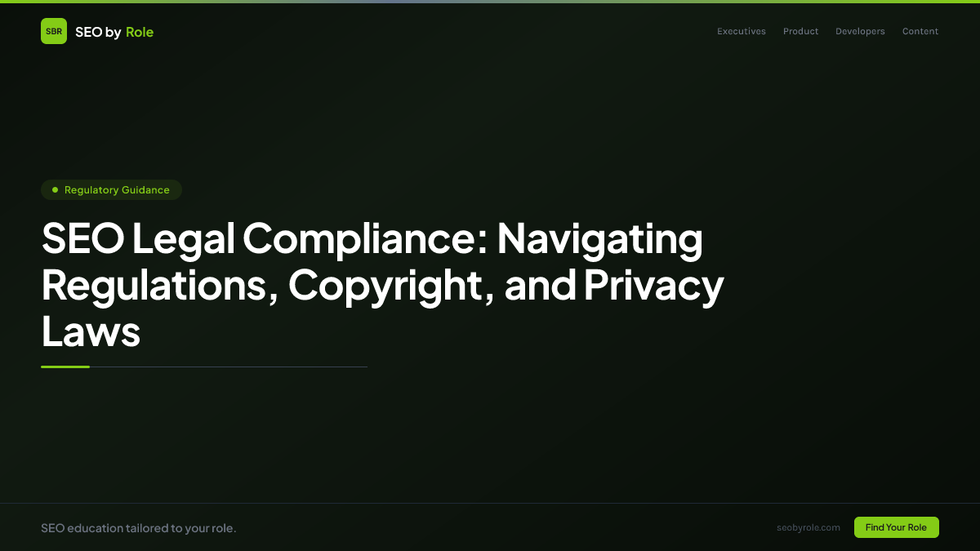Click the thin gradient strip at page top
Viewport: 980px width, 551px height.
(x=490, y=2)
